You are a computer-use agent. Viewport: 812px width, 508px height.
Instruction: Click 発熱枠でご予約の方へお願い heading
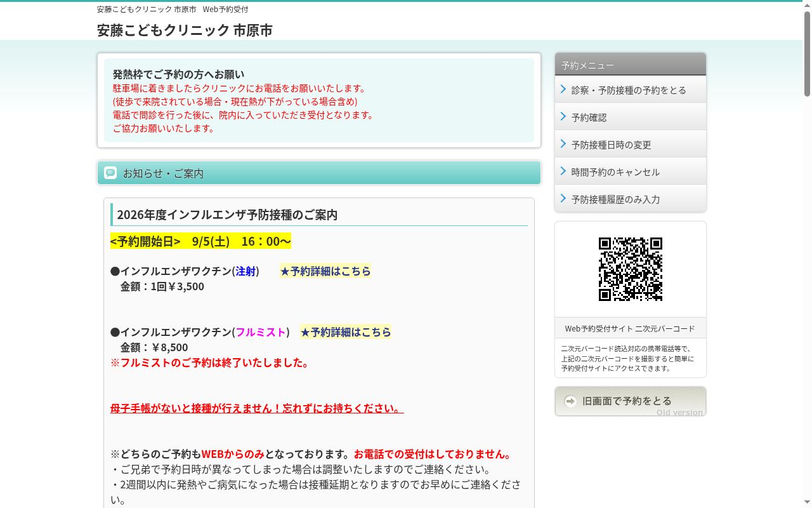[x=178, y=74]
